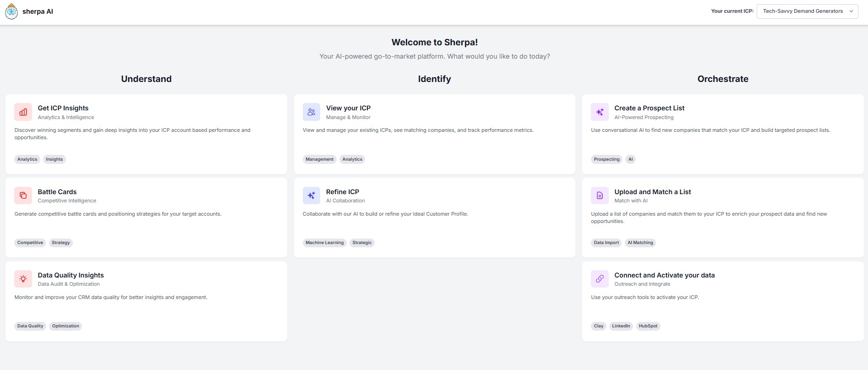868x370 pixels.
Task: Select the HubSpot integration tag
Action: [648, 326]
